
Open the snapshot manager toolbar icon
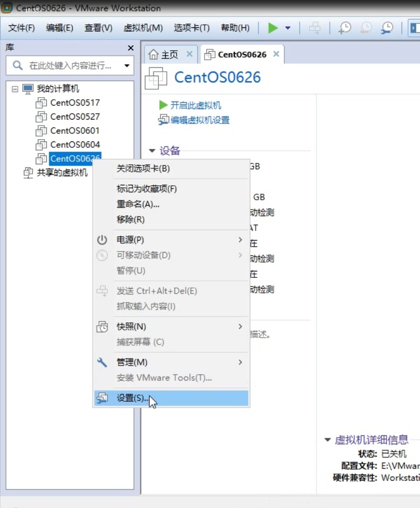387,28
